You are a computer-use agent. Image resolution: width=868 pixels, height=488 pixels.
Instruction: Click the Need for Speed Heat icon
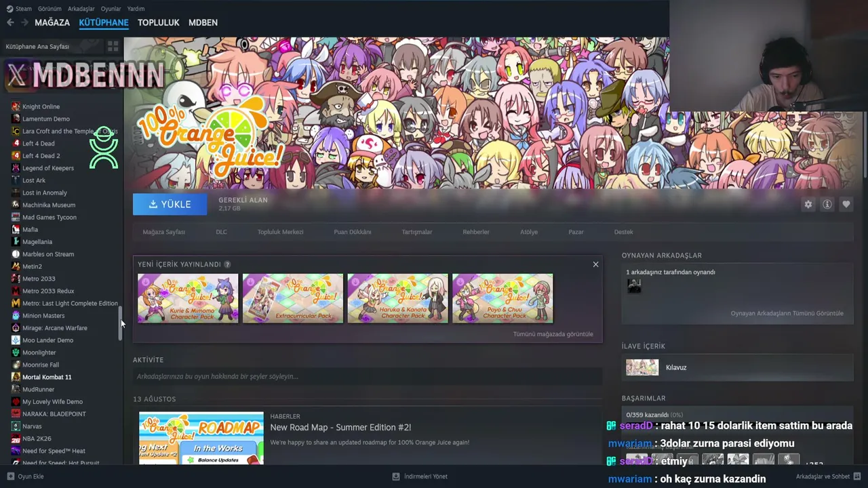tap(16, 451)
